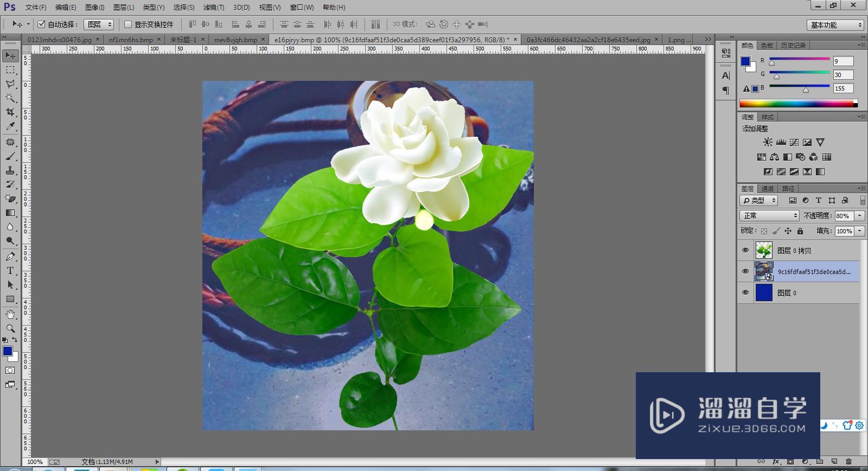Viewport: 868px width, 471px height.
Task: Add a Brightness/Contrast adjustment
Action: pyautogui.click(x=768, y=142)
